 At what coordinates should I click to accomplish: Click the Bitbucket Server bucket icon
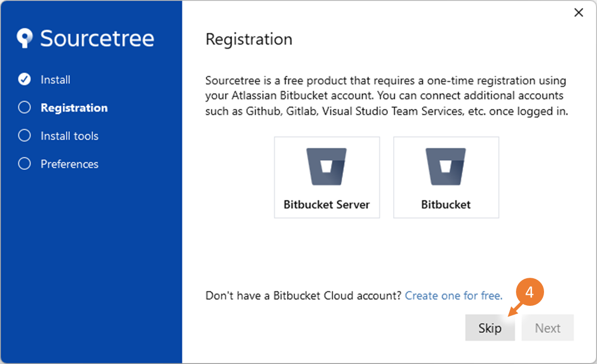pyautogui.click(x=327, y=167)
